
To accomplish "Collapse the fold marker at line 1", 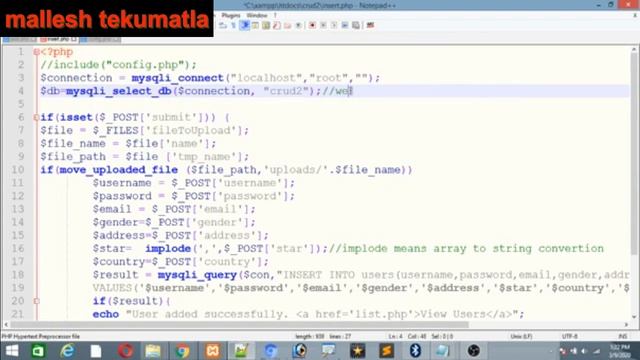I will tap(36, 52).
